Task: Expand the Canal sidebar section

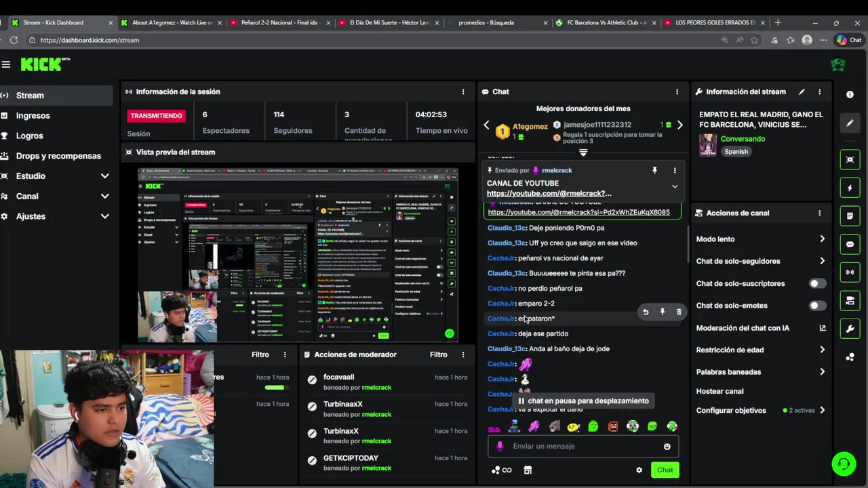Action: 104,196
